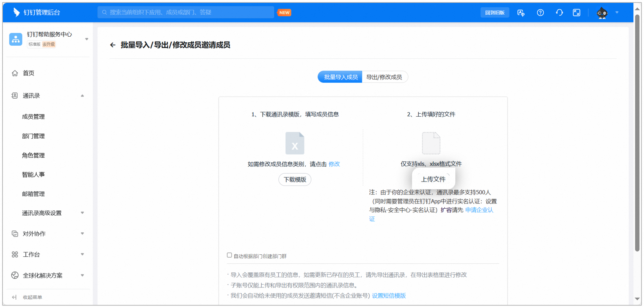This screenshot has width=644, height=307.
Task: Open 角色管理 in the sidebar
Action: (x=33, y=155)
